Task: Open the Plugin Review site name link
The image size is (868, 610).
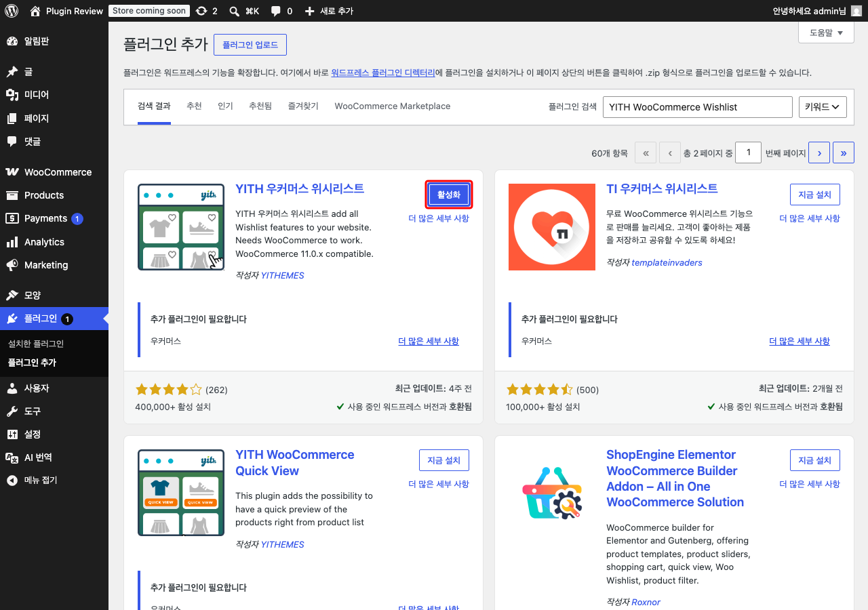Action: (75, 11)
